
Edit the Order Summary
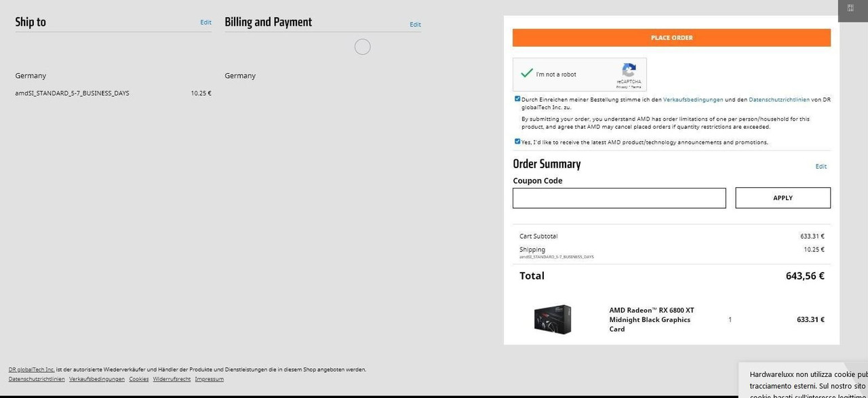coord(821,166)
